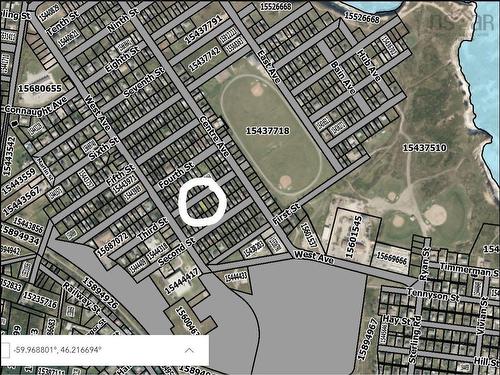Select the yellow highlighted parcel inside white circle

tap(203, 206)
